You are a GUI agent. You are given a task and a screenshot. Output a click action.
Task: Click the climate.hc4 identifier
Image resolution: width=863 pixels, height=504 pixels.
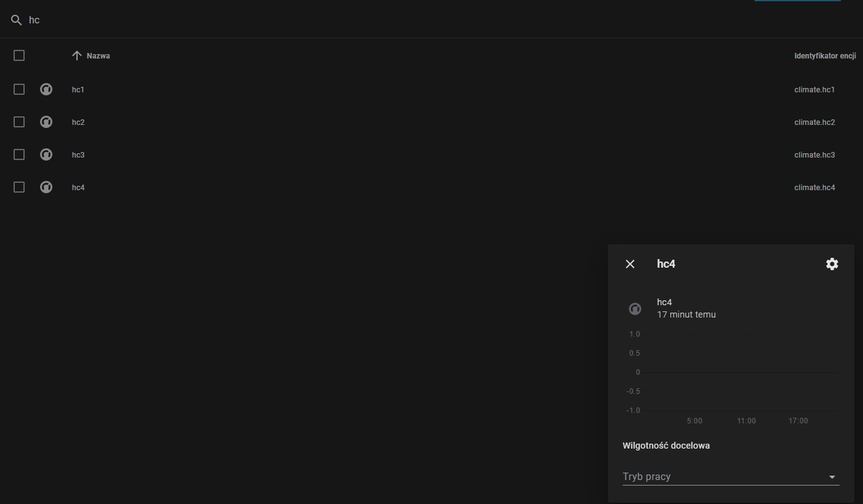(814, 188)
